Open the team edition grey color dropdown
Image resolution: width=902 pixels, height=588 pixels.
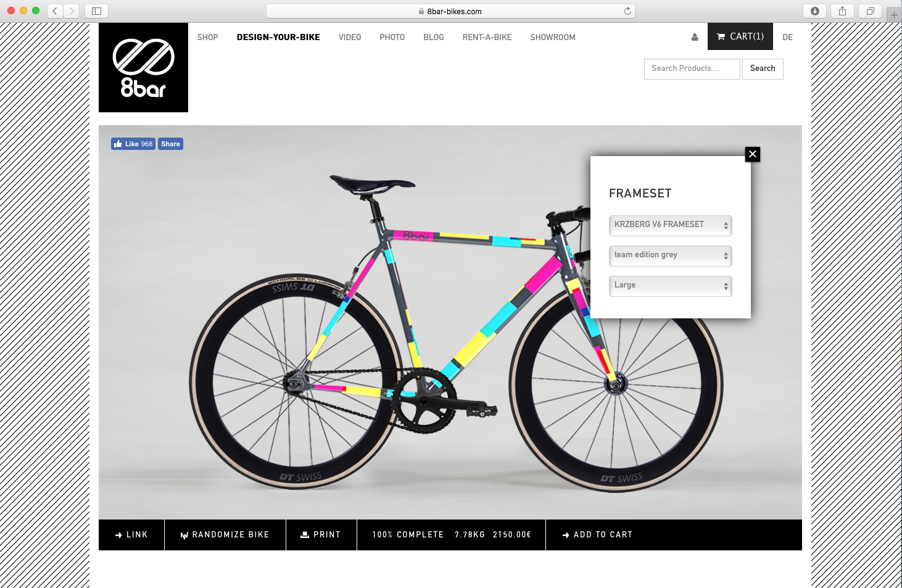671,255
